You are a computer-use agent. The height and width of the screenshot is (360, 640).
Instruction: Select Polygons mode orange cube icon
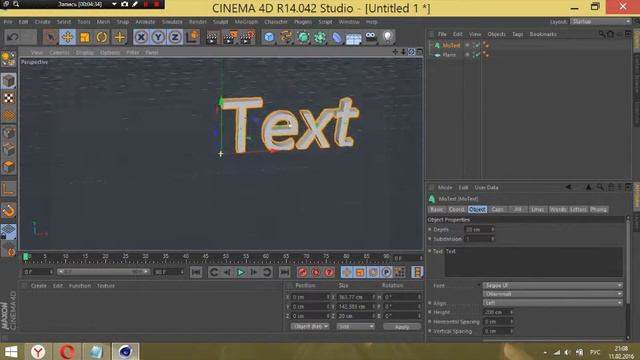9,167
